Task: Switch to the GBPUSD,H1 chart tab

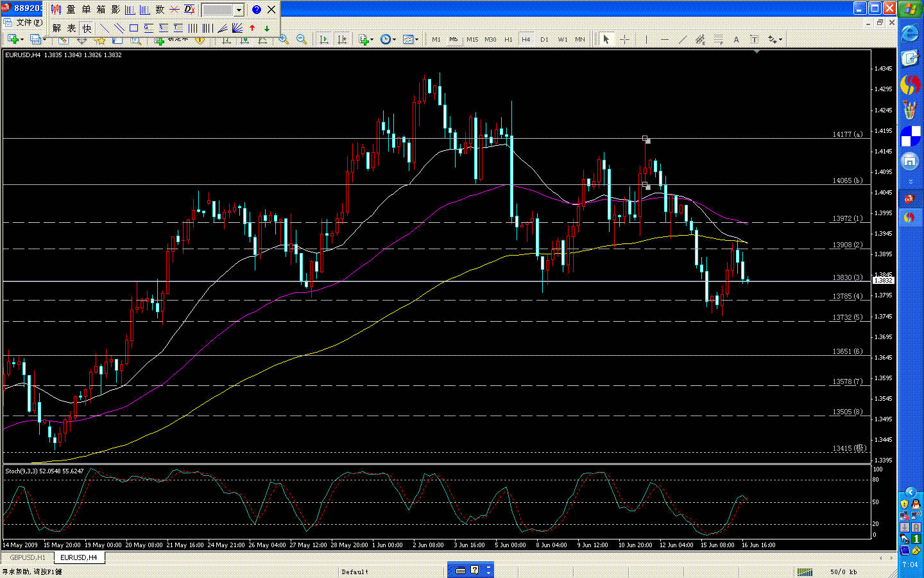Action: coord(28,557)
